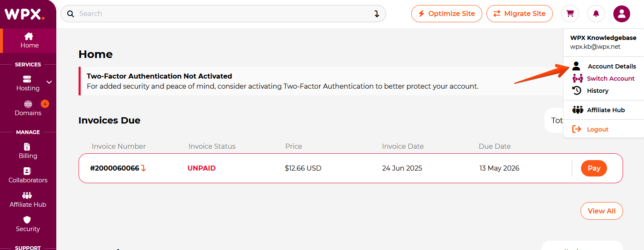The height and width of the screenshot is (250, 644).
Task: Open Security from the sidebar
Action: 28,224
